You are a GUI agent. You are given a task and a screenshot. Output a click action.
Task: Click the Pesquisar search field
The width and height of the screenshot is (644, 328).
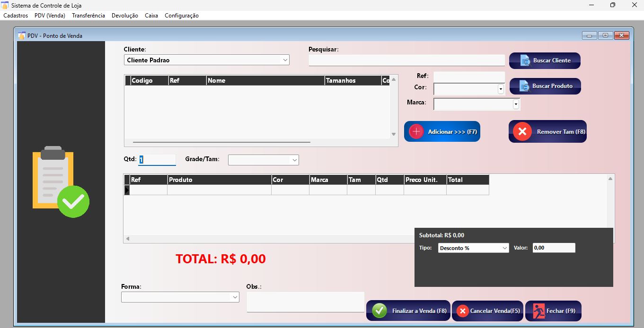406,60
